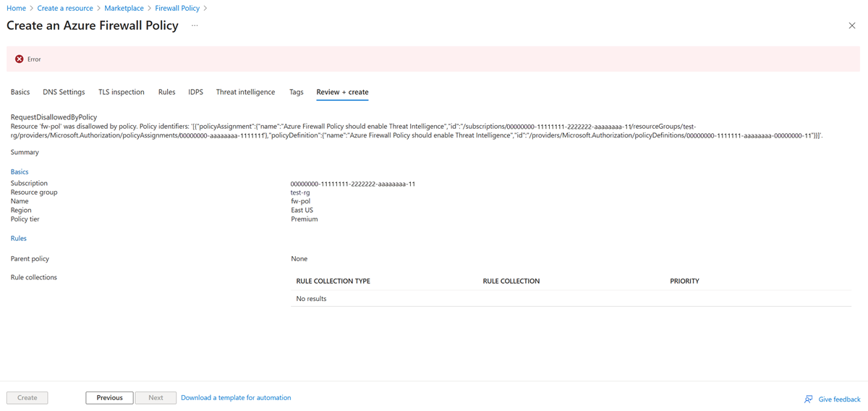Close the Create Firewall Policy pane

click(x=851, y=25)
